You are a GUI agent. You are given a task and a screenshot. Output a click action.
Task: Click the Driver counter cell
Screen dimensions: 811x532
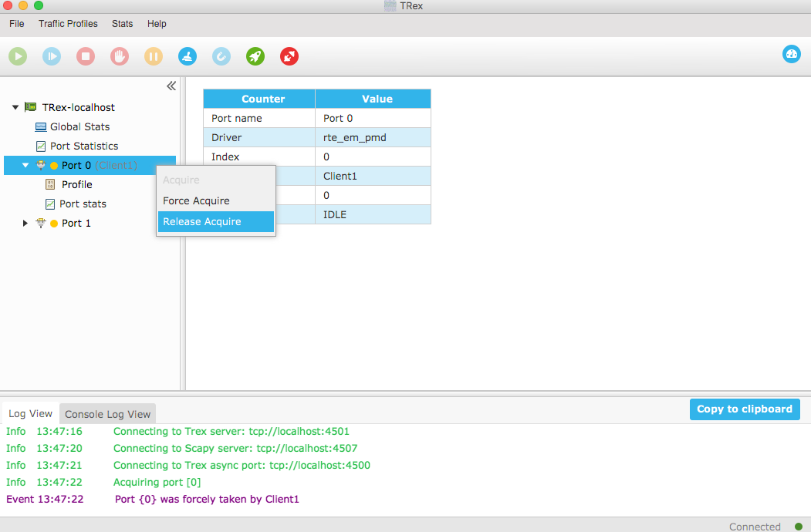pos(259,137)
